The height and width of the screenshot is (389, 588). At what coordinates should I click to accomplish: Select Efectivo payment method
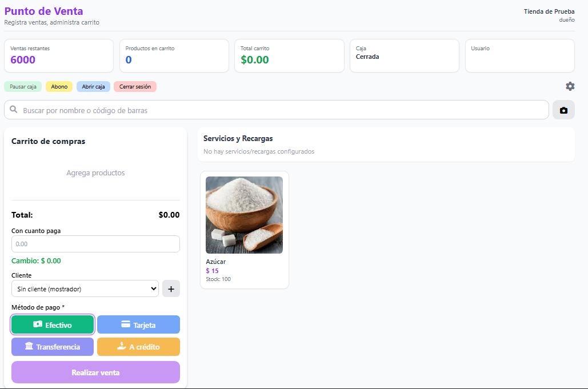pyautogui.click(x=53, y=324)
